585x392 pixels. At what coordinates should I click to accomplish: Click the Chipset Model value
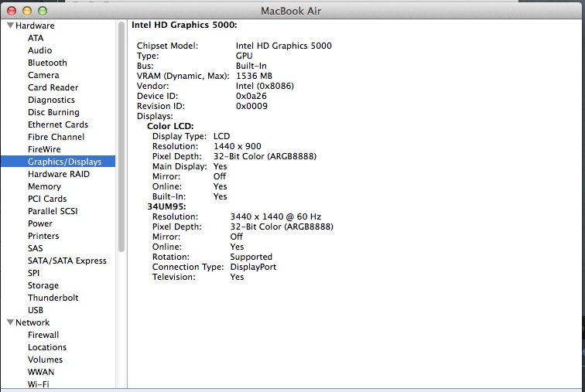click(x=283, y=46)
